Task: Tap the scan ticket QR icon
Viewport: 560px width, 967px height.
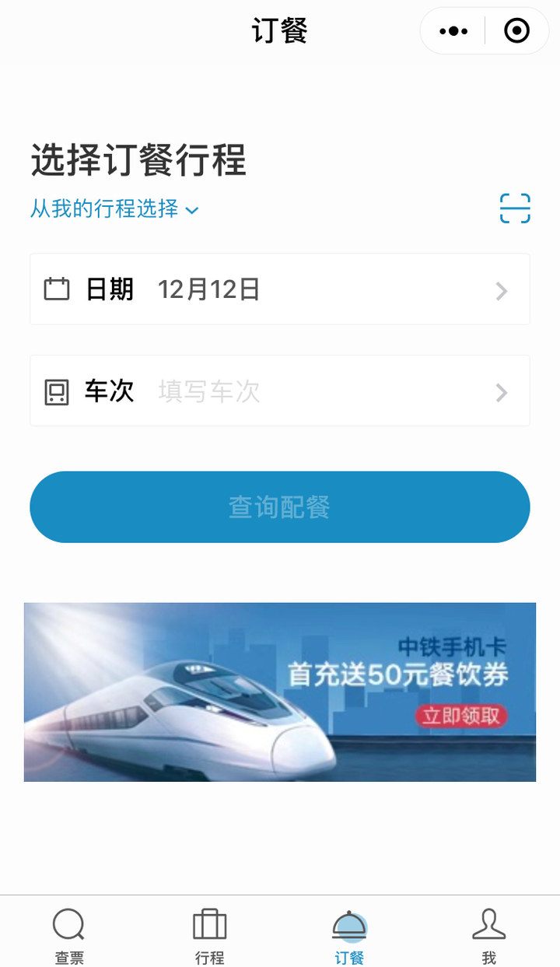Action: pyautogui.click(x=515, y=208)
